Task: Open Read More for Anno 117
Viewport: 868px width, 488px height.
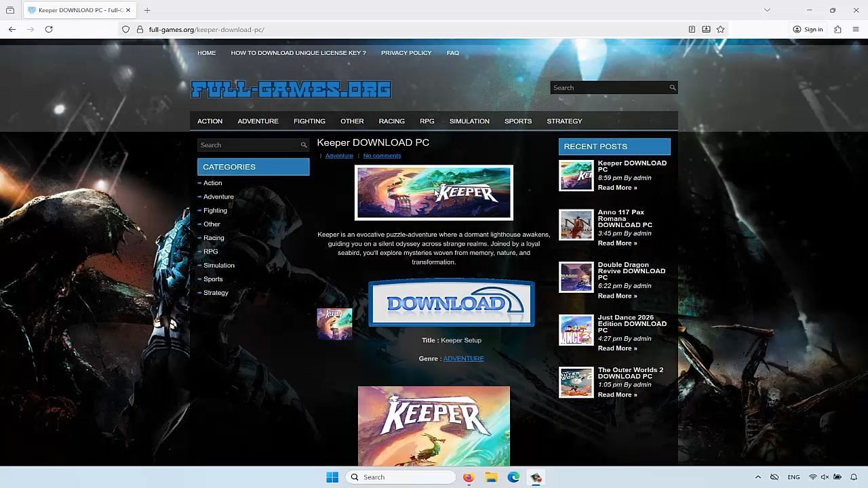Action: point(616,243)
